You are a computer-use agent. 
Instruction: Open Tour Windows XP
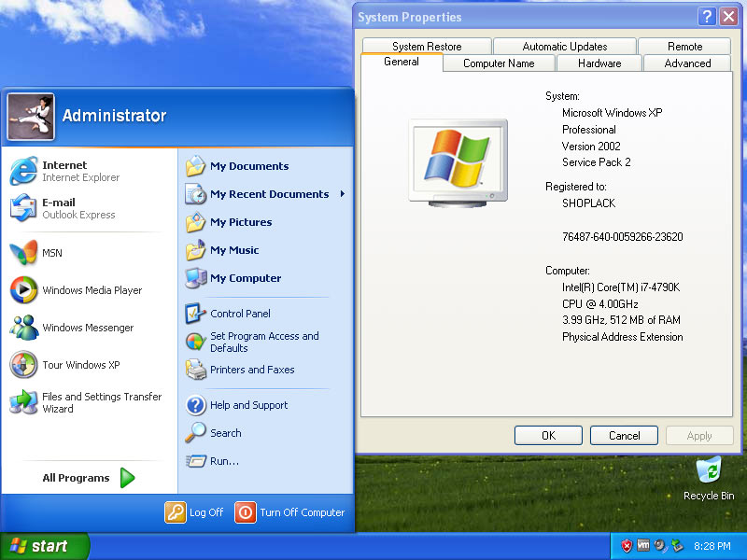coord(64,365)
